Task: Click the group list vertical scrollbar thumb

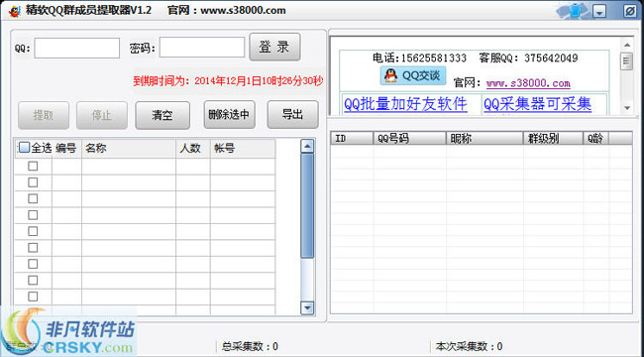Action: pos(307,205)
